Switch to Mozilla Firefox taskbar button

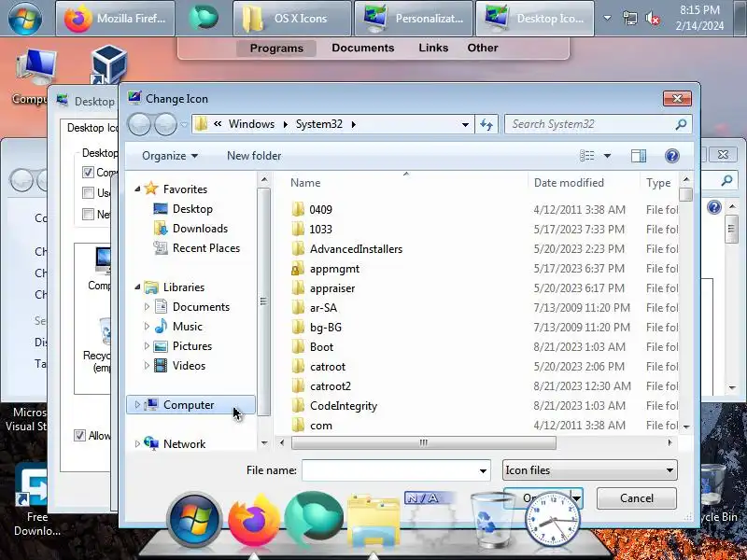115,19
